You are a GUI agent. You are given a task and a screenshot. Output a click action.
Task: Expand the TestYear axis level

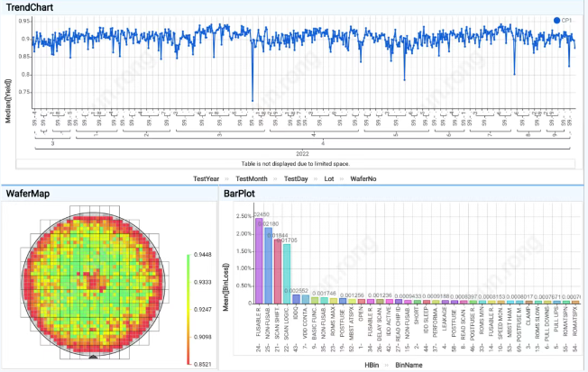[x=208, y=178]
